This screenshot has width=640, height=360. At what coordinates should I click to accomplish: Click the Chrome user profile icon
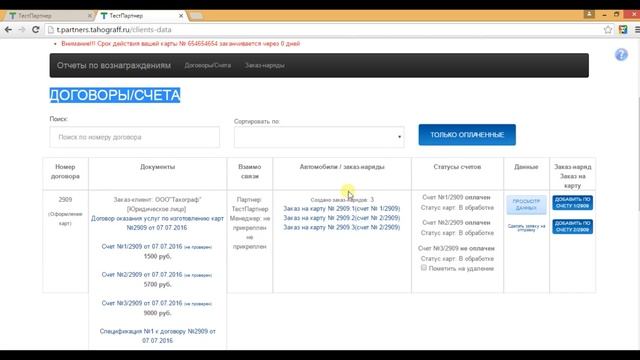click(x=589, y=14)
